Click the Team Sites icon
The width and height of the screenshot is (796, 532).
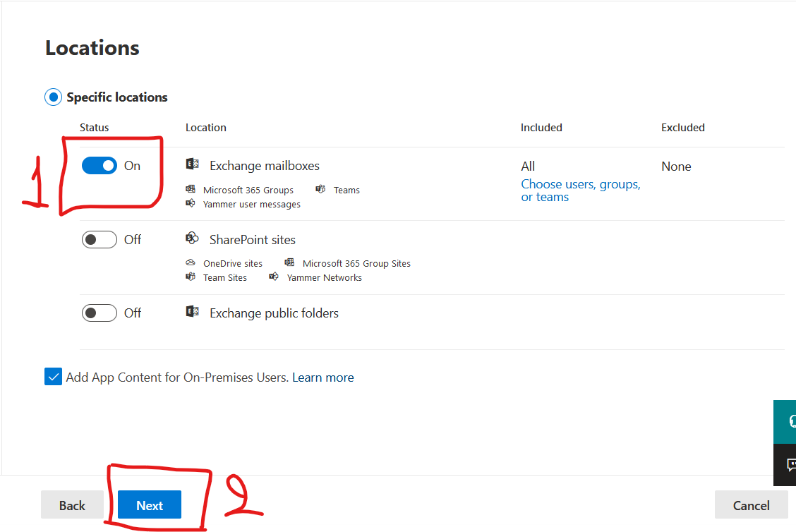click(x=191, y=277)
